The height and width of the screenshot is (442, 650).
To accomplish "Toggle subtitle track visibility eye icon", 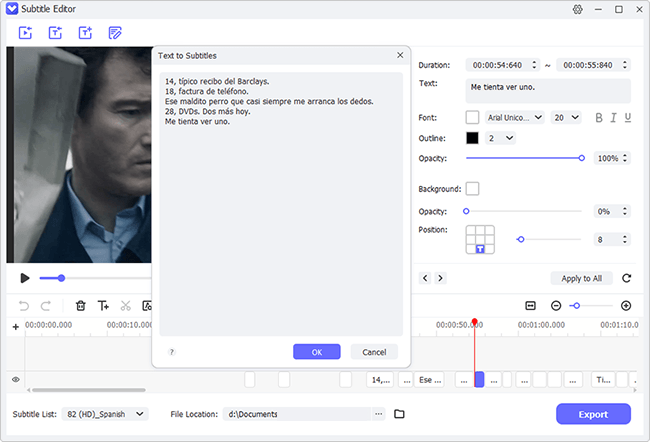I will click(x=16, y=379).
